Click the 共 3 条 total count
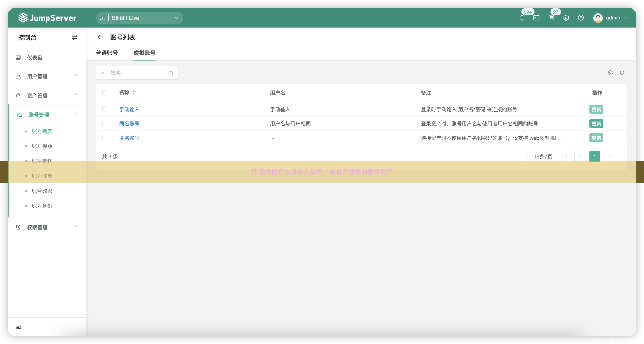 (x=110, y=156)
